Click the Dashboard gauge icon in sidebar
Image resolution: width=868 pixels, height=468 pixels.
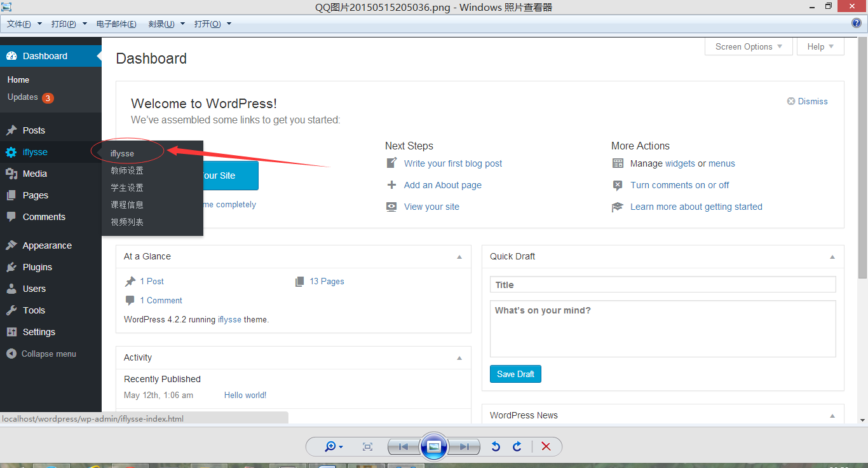pyautogui.click(x=11, y=56)
